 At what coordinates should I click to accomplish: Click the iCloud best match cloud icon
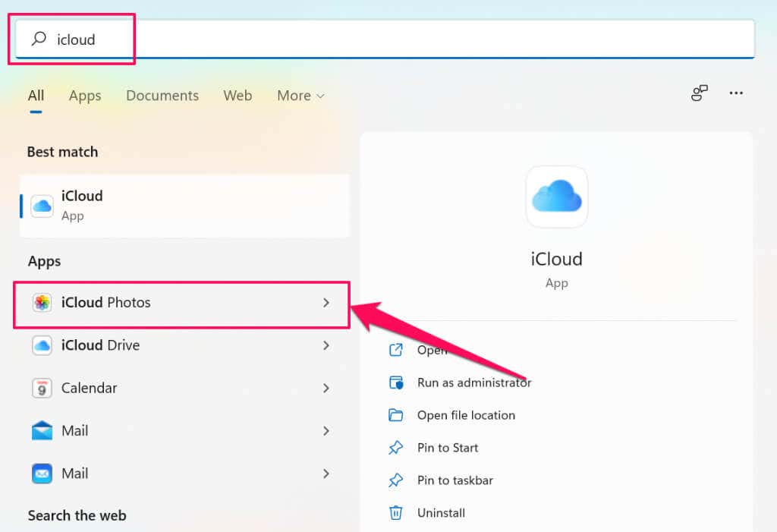pyautogui.click(x=42, y=206)
